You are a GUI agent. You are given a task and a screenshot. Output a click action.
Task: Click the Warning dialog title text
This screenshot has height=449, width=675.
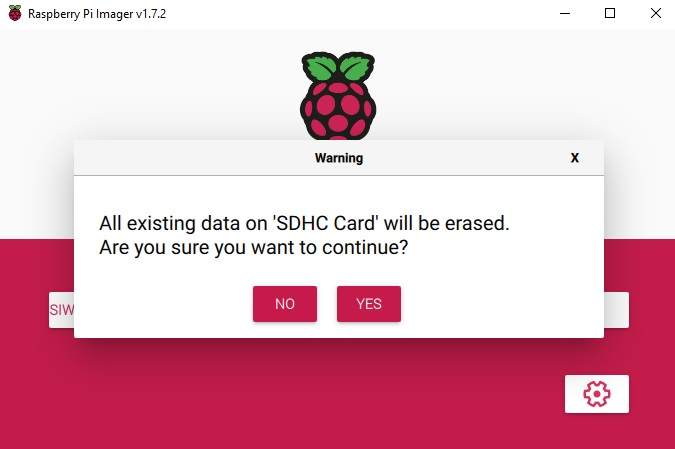pyautogui.click(x=338, y=158)
